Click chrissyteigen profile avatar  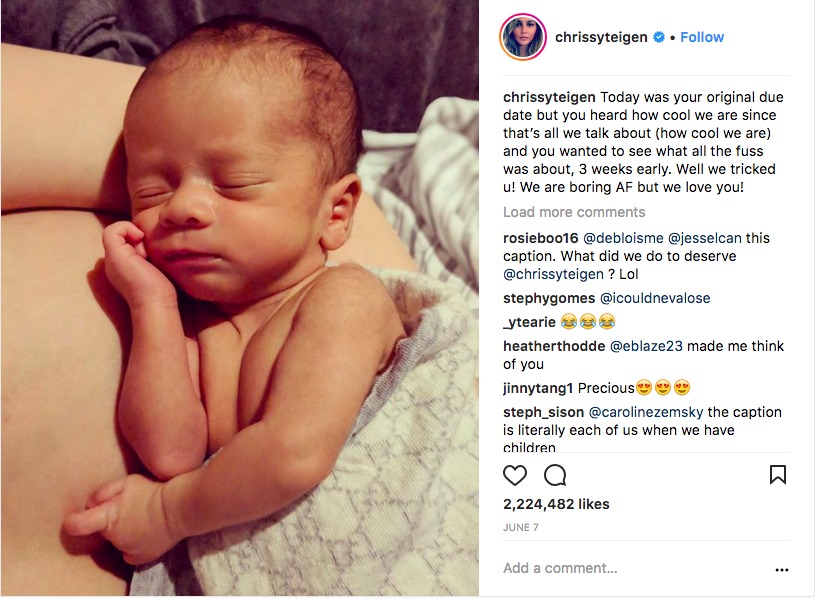(523, 37)
